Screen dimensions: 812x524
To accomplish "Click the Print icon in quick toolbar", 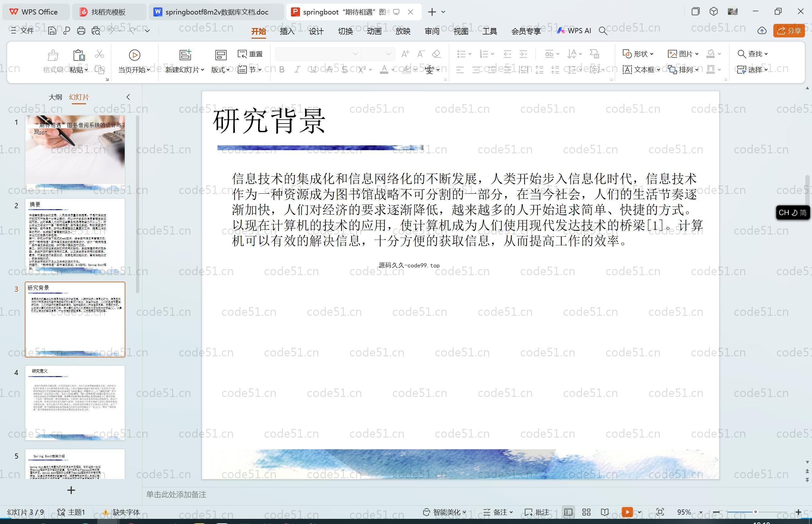I will (x=81, y=31).
